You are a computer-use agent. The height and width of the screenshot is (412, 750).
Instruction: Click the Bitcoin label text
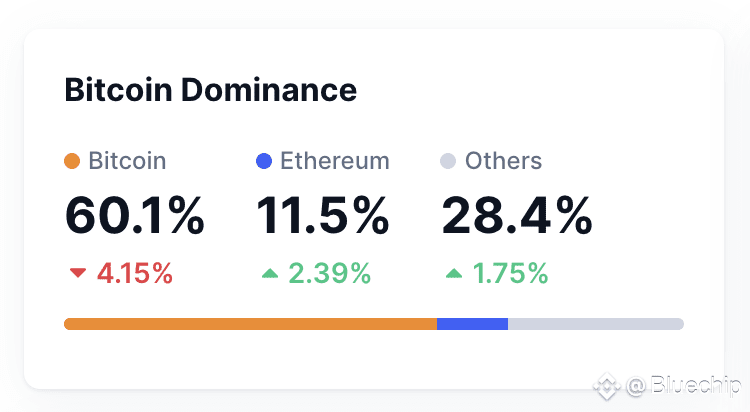(127, 161)
